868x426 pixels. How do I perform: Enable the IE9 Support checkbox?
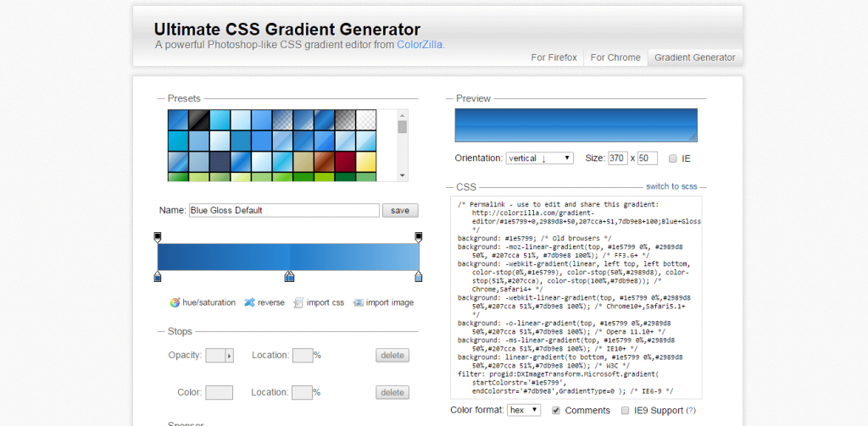point(625,411)
